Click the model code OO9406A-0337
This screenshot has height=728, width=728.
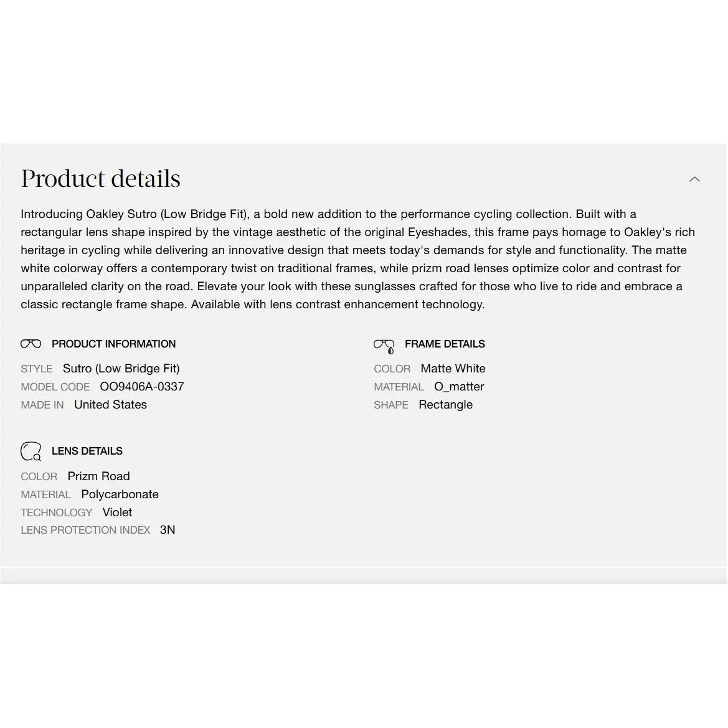142,387
